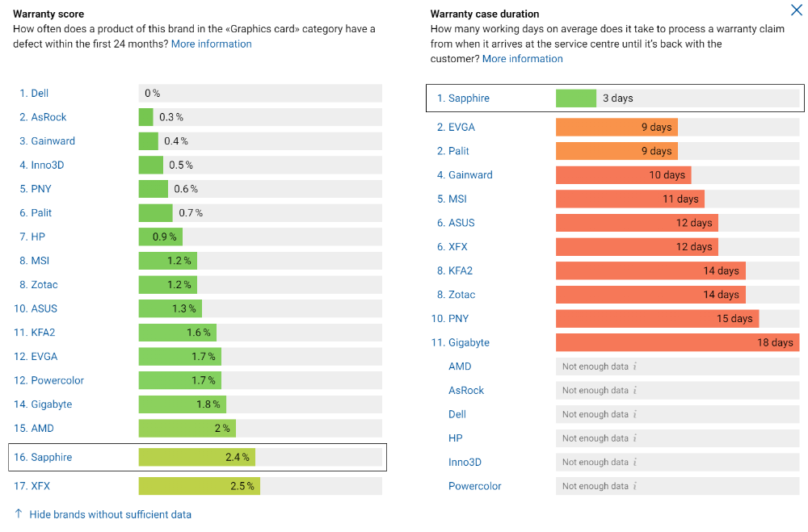Select Dell in the warranty score ranking
The height and width of the screenshot is (532, 808).
coord(34,93)
